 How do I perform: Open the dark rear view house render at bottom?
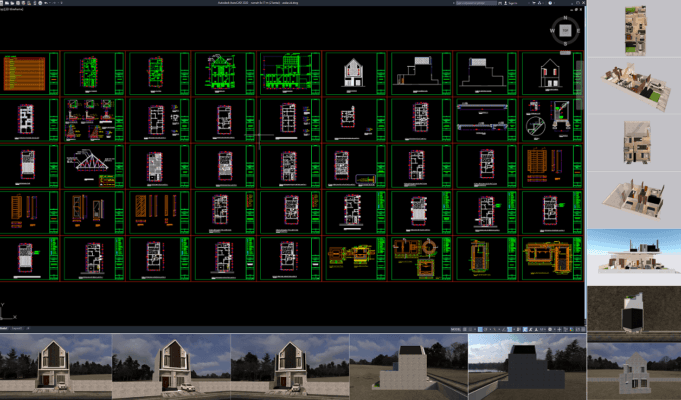pyautogui.click(x=527, y=367)
